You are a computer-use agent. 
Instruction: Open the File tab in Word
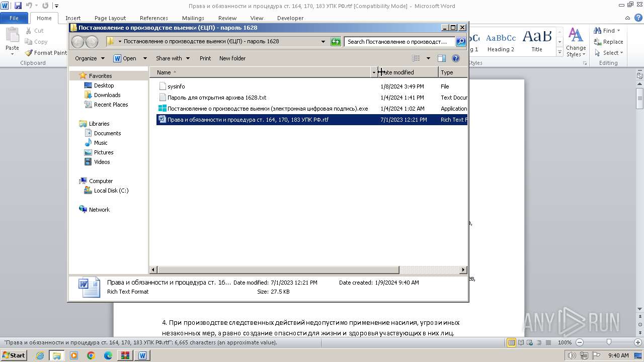(x=14, y=18)
